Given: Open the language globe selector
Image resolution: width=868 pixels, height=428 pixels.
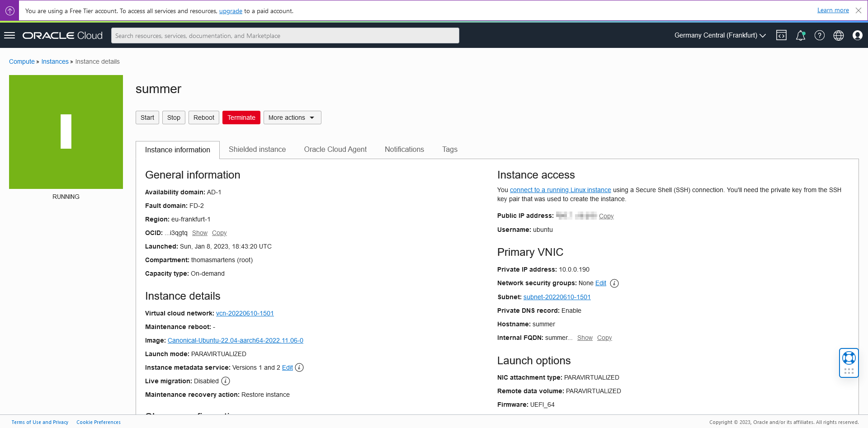Looking at the screenshot, I should click(x=839, y=35).
